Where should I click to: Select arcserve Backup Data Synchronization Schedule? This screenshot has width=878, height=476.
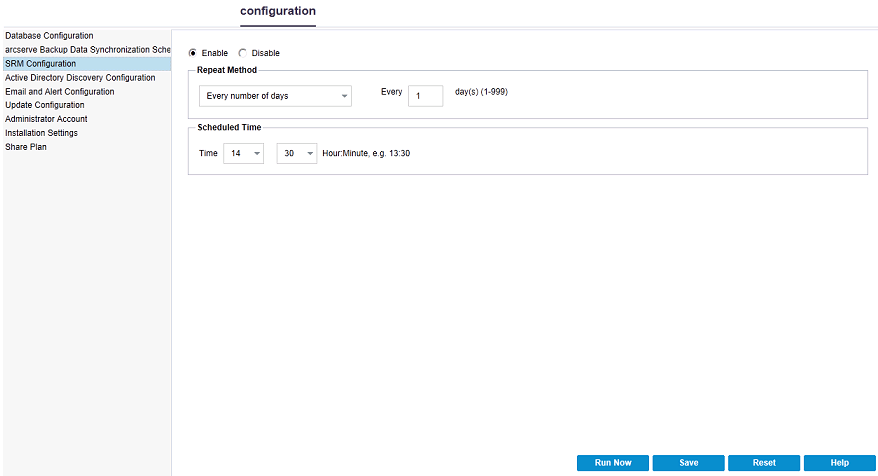coord(87,49)
